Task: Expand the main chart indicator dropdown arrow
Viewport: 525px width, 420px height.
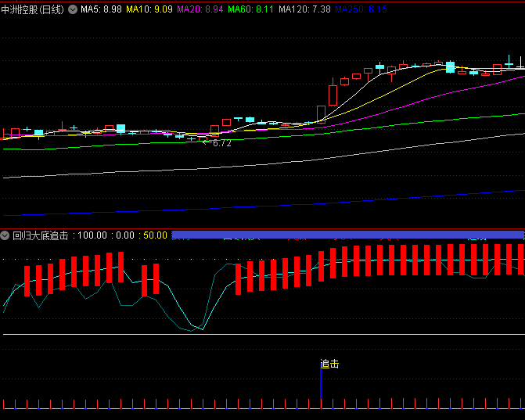Action: tap(73, 9)
